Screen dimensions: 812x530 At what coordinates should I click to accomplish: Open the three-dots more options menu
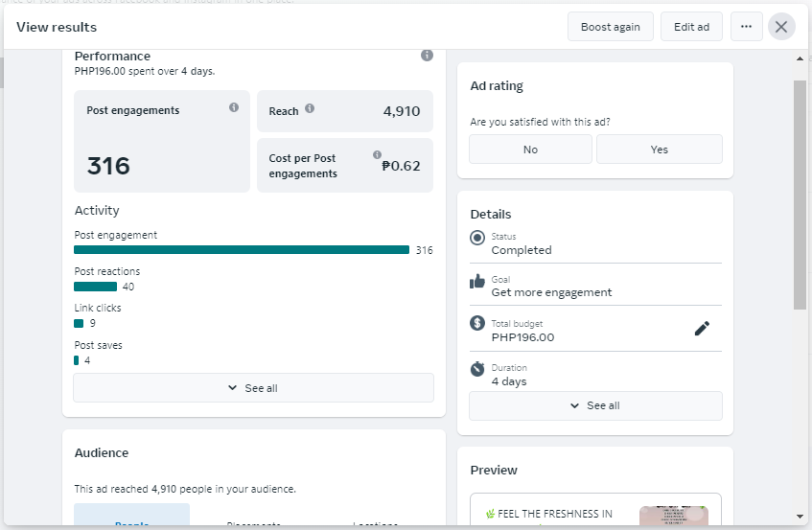[747, 27]
